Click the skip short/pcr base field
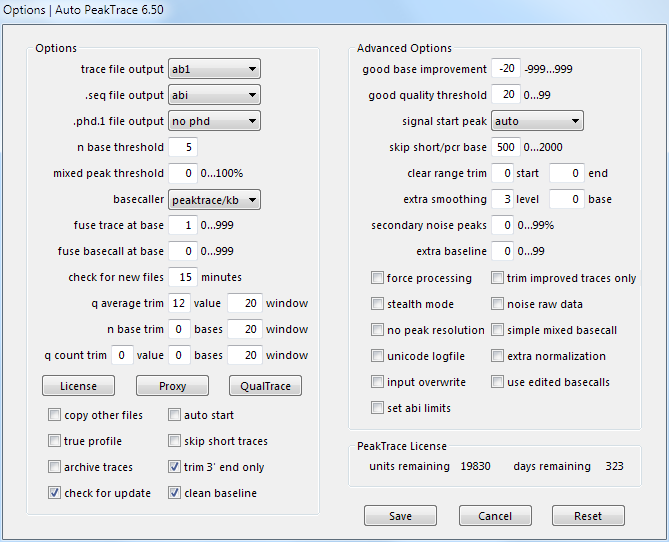The width and height of the screenshot is (669, 542). click(x=506, y=147)
